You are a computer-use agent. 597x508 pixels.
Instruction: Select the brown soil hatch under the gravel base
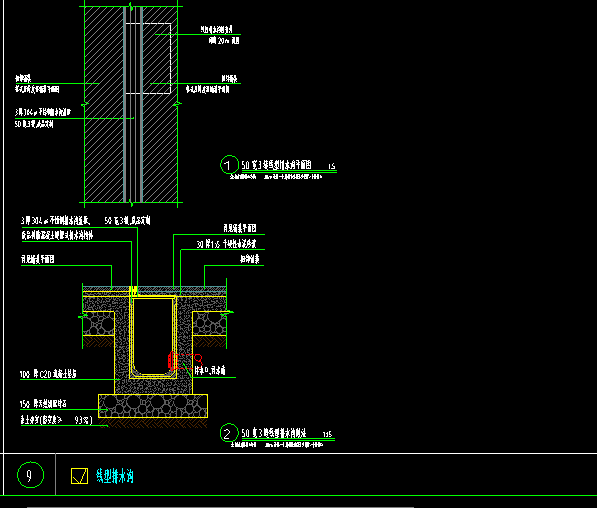[x=154, y=423]
